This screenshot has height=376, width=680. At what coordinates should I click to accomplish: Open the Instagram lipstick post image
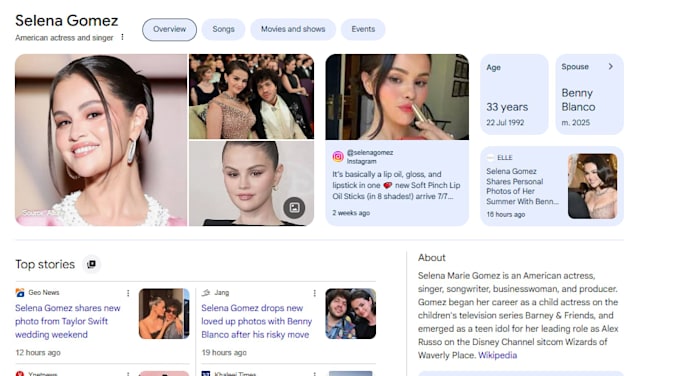[397, 97]
